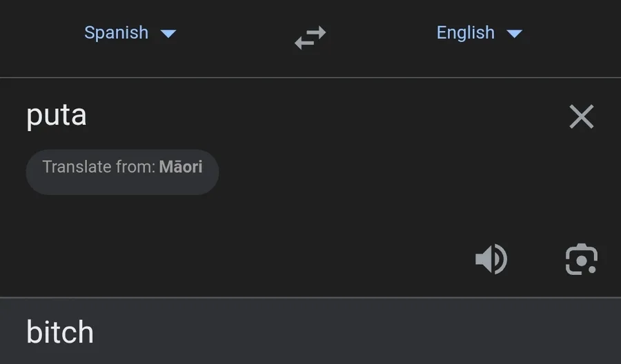Swap source and target languages

click(x=310, y=38)
